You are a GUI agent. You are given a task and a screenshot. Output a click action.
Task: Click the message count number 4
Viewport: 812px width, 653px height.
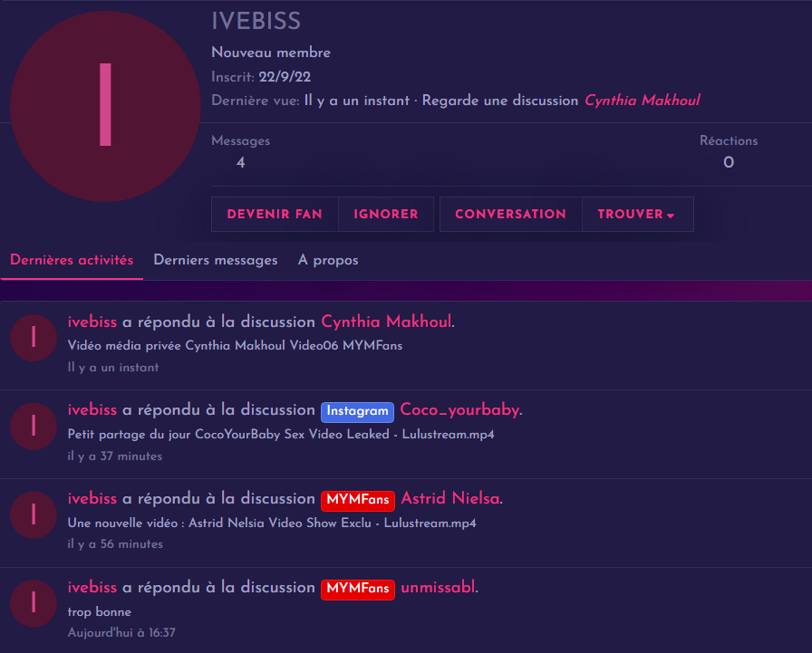point(240,163)
